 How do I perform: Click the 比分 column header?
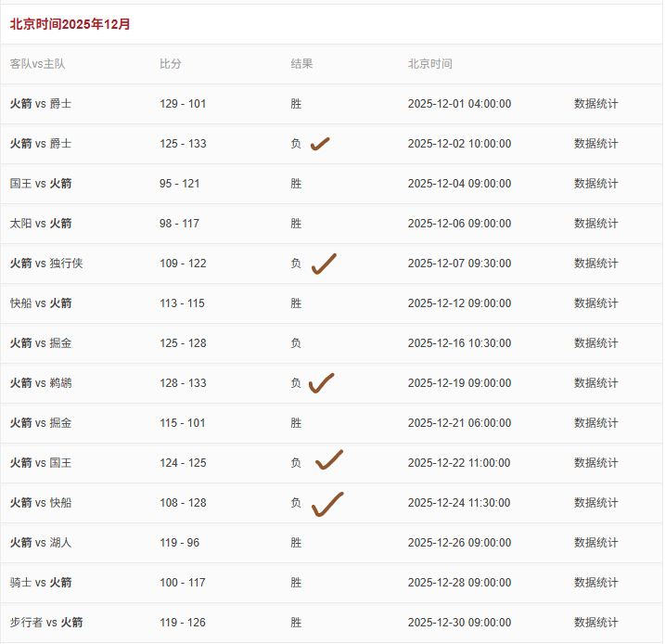pos(171,64)
